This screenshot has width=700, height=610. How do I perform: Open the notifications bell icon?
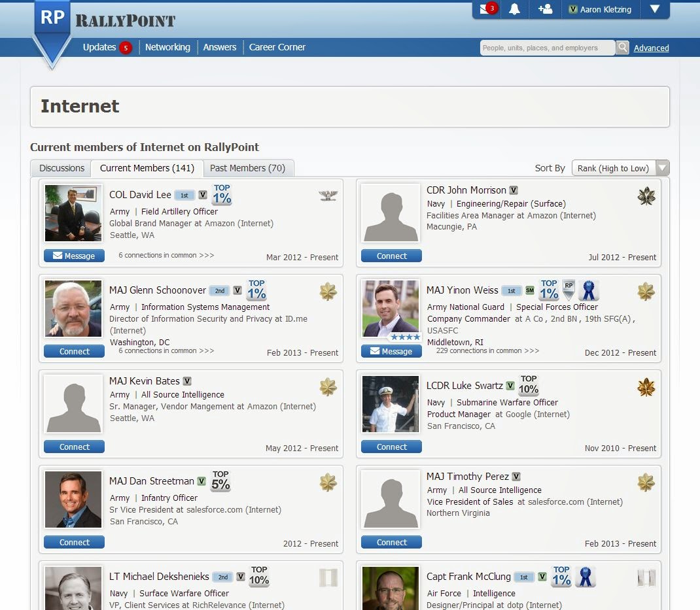coord(514,9)
